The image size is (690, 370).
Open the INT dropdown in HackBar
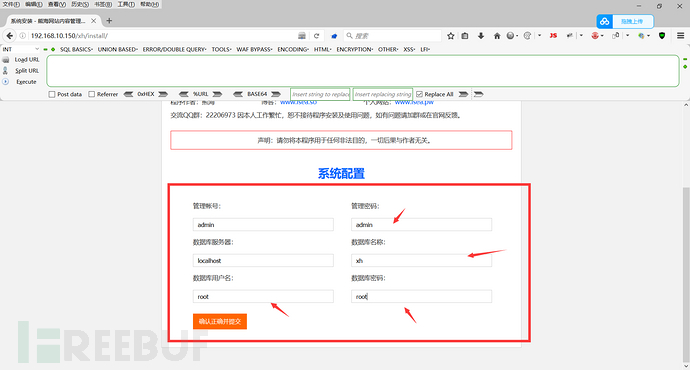click(x=21, y=49)
